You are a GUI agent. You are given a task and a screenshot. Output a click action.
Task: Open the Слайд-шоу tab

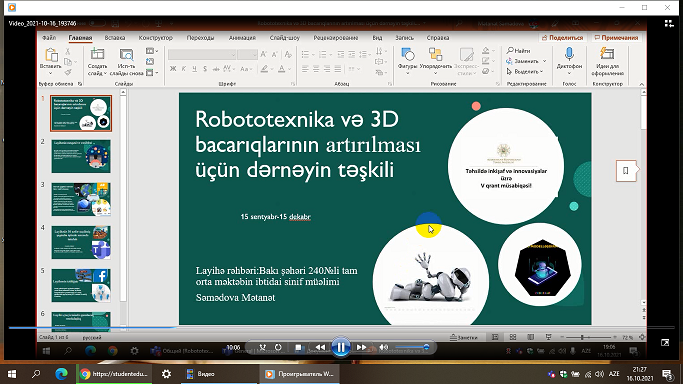[x=285, y=38]
